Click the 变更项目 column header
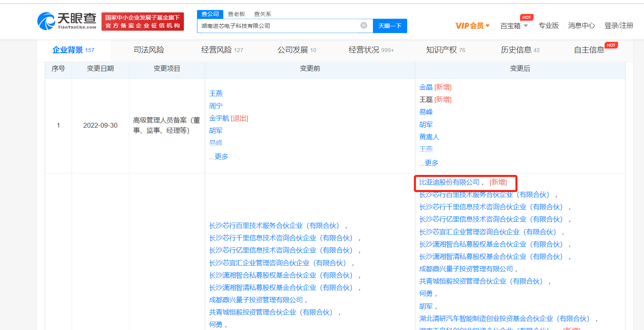The height and width of the screenshot is (330, 644). [x=167, y=68]
